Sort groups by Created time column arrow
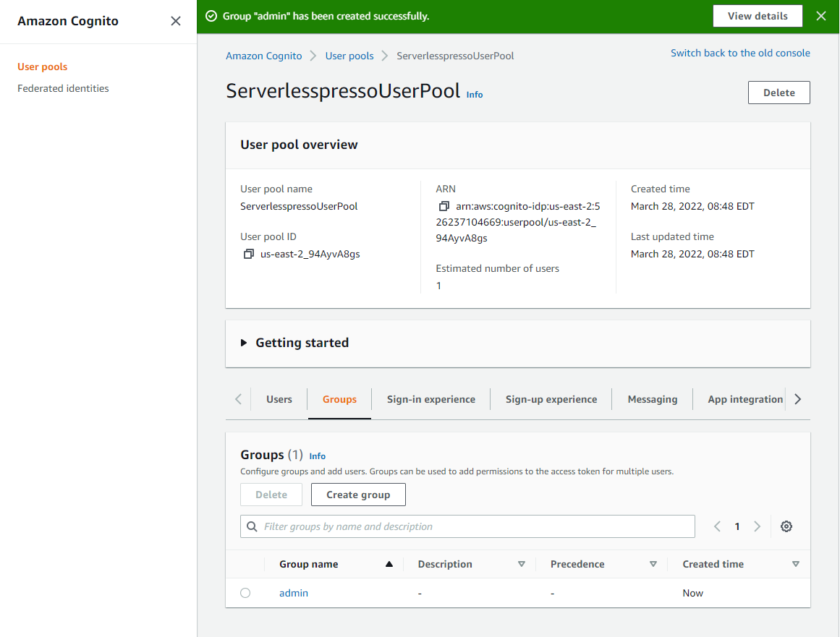This screenshot has width=840, height=637. [796, 564]
